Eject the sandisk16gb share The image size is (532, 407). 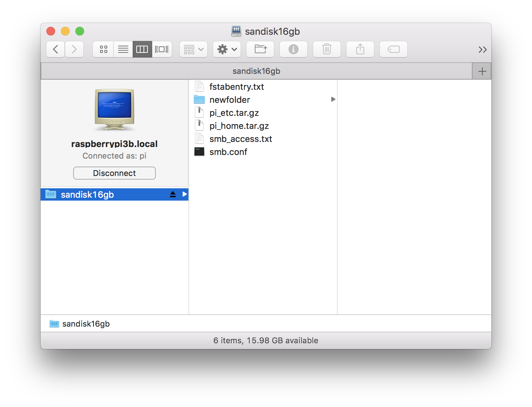click(173, 194)
